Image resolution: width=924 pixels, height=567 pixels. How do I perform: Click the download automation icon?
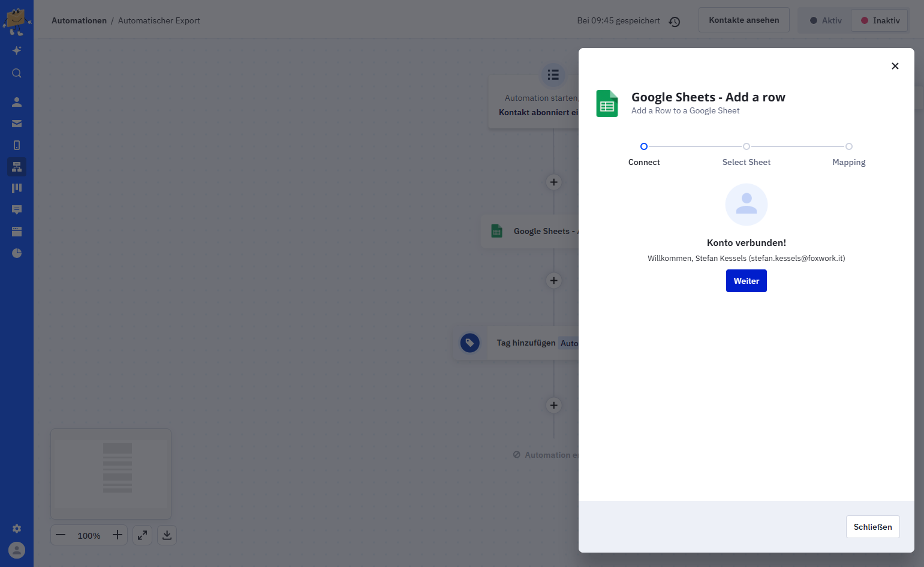tap(167, 535)
